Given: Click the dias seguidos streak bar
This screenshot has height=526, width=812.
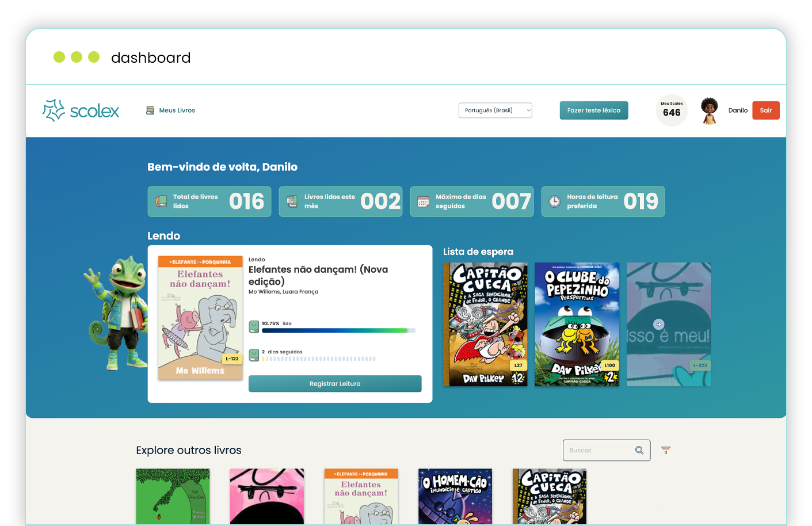Looking at the screenshot, I should 319,359.
